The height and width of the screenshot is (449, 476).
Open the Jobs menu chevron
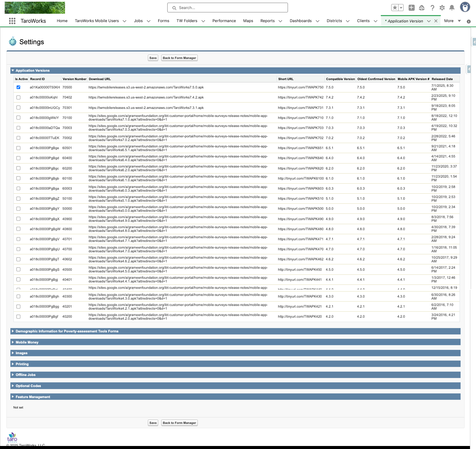[x=148, y=21]
